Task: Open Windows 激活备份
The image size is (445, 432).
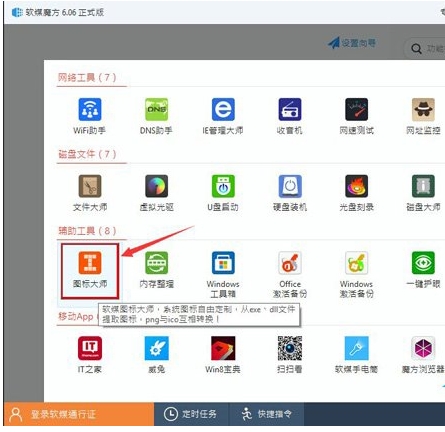Action: 356,275
